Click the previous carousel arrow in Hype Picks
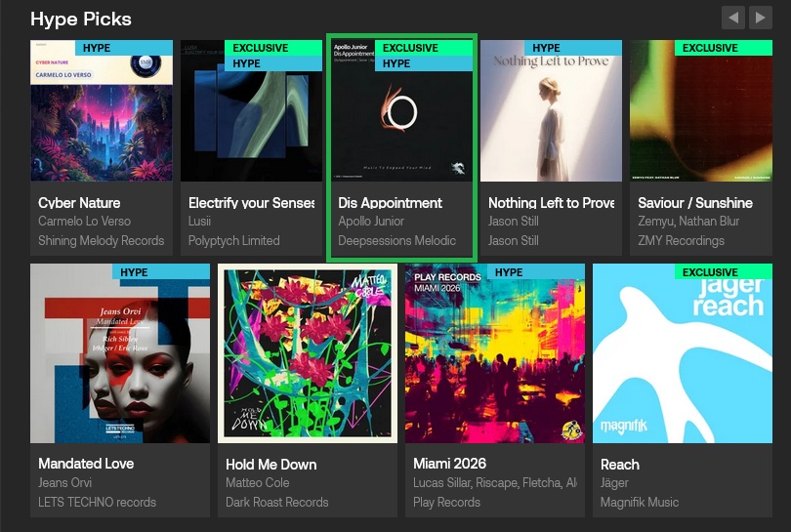The height and width of the screenshot is (532, 791). click(x=732, y=18)
